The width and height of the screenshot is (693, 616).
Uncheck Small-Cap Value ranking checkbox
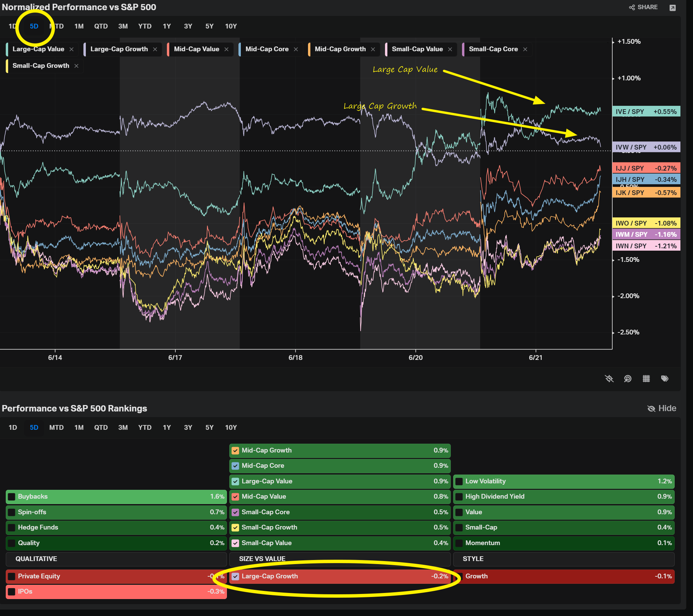[235, 543]
